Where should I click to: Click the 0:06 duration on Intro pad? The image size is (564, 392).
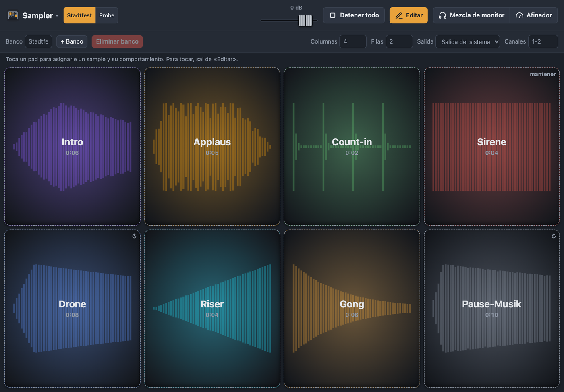click(73, 153)
